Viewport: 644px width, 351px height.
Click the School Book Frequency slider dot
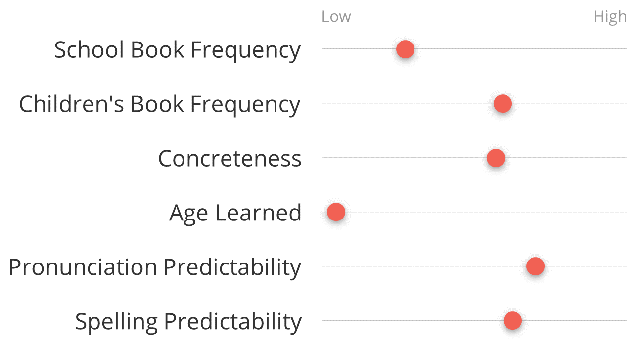405,49
